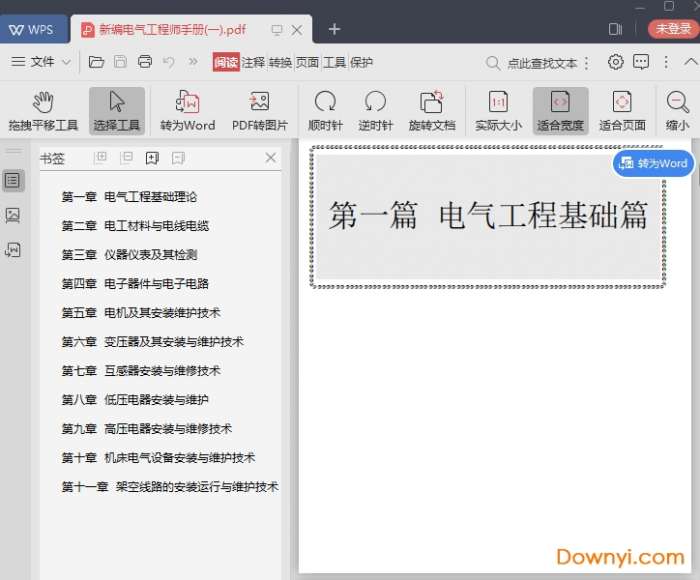Viewport: 700px width, 580px height.
Task: Open the feedback chat bubble icon
Action: tap(641, 62)
